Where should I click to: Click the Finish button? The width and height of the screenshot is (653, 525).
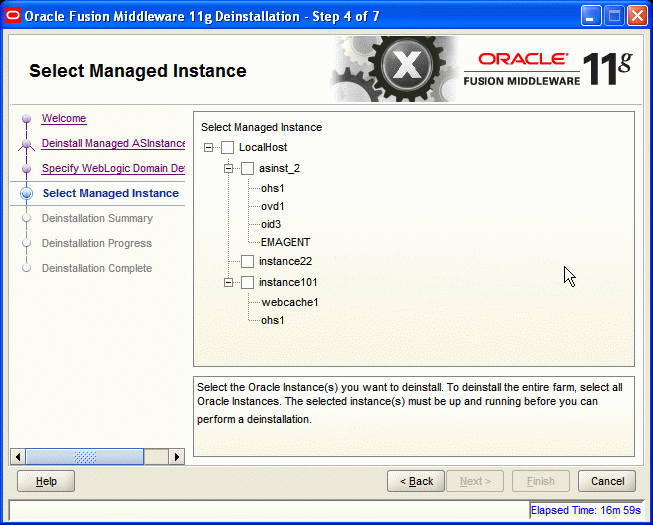pyautogui.click(x=541, y=481)
